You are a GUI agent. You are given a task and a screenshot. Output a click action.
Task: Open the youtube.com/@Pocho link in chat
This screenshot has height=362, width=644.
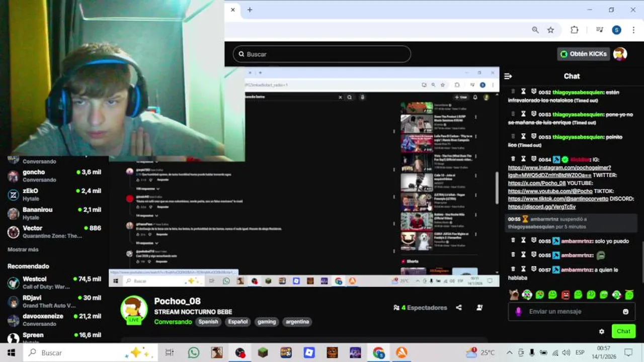pyautogui.click(x=550, y=191)
